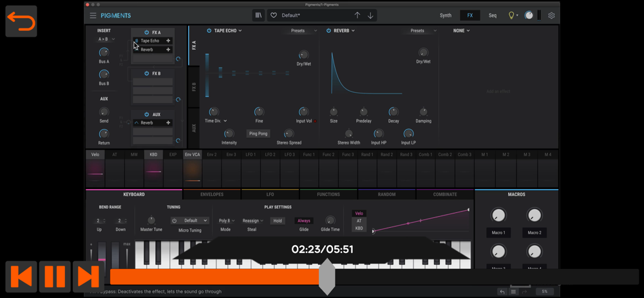Image resolution: width=644 pixels, height=298 pixels.
Task: Skip to next video chapter
Action: [x=88, y=276]
